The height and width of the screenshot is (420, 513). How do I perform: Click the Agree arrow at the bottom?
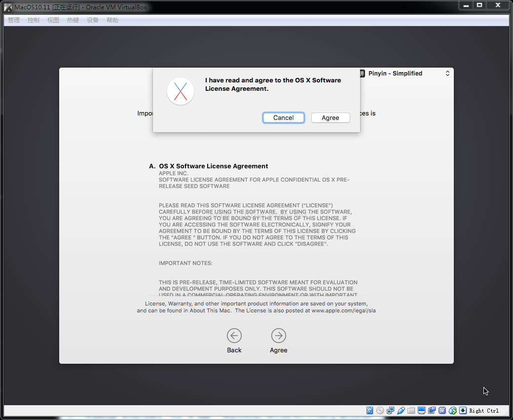click(278, 336)
